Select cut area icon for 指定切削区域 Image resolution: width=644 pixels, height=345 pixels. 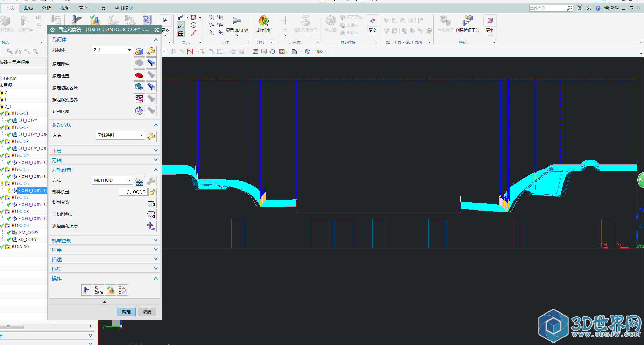(139, 87)
